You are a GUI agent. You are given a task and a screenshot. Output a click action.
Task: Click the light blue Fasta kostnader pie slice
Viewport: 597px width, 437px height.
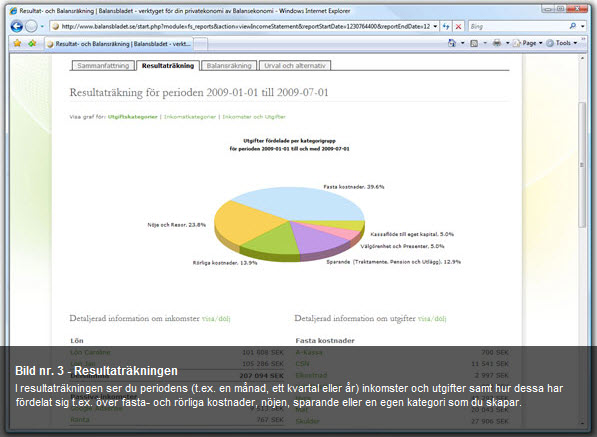point(301,203)
